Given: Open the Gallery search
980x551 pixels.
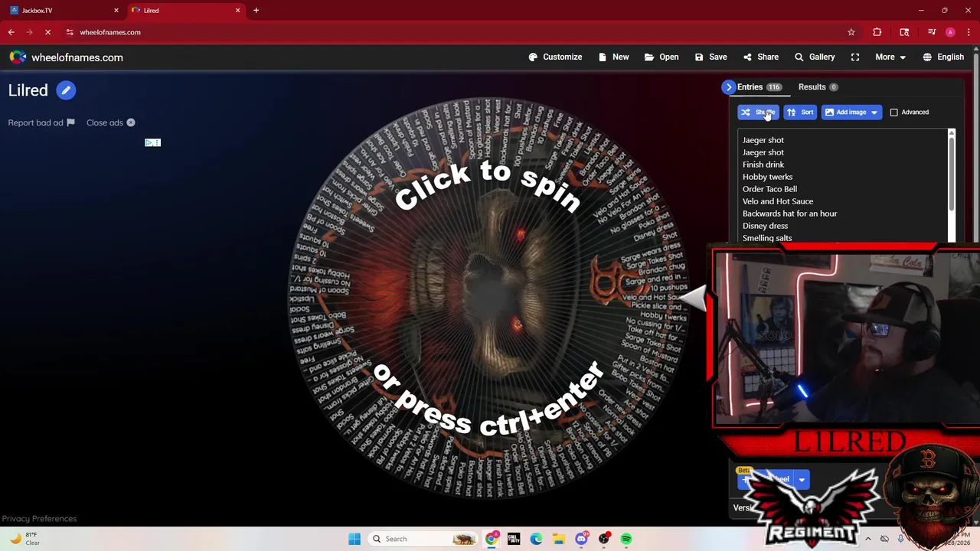Looking at the screenshot, I should click(815, 57).
